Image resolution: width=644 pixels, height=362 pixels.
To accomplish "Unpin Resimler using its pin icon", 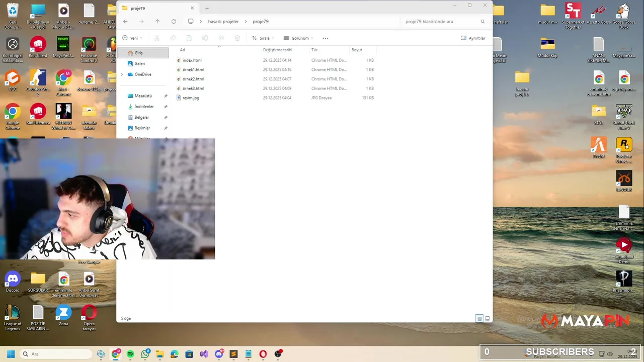I will (x=166, y=128).
